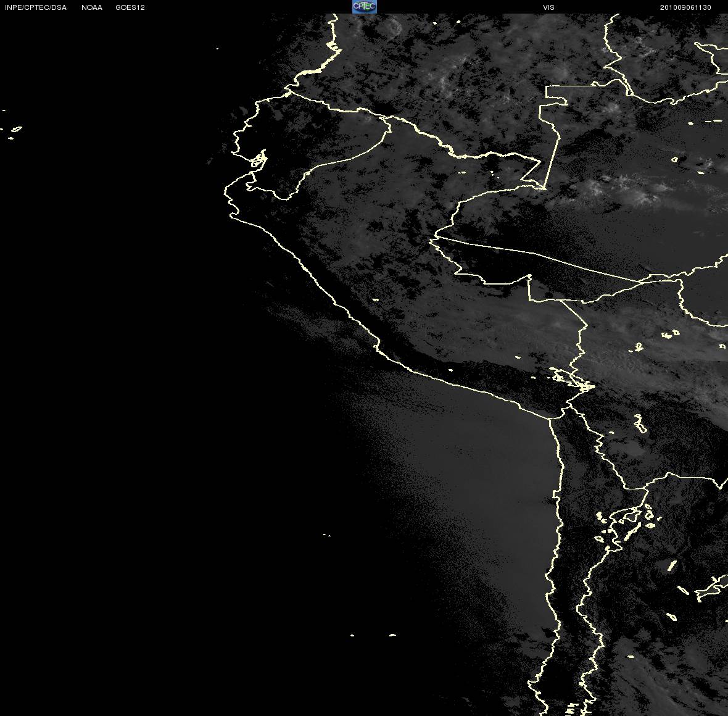Image resolution: width=728 pixels, height=716 pixels.
Task: Click the CPTEC logo in header
Action: coord(365,7)
